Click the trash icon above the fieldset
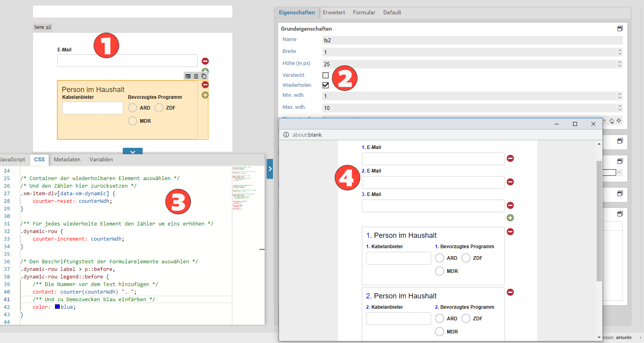Viewport: 644px width, 343px height. pos(196,76)
